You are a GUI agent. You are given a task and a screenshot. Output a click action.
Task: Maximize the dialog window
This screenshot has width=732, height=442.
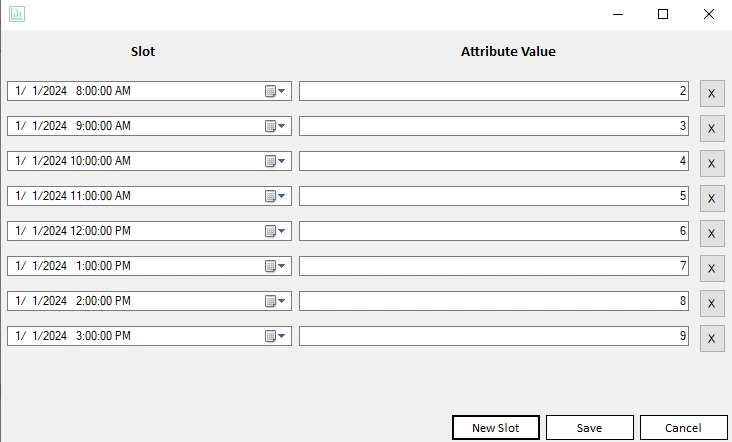point(663,14)
